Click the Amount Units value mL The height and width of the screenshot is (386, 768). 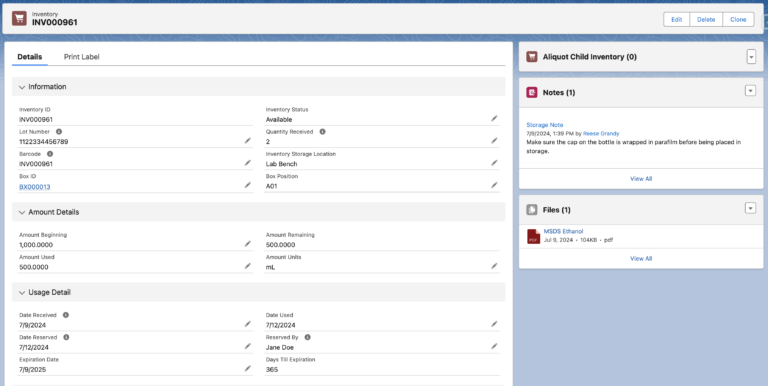tap(270, 267)
